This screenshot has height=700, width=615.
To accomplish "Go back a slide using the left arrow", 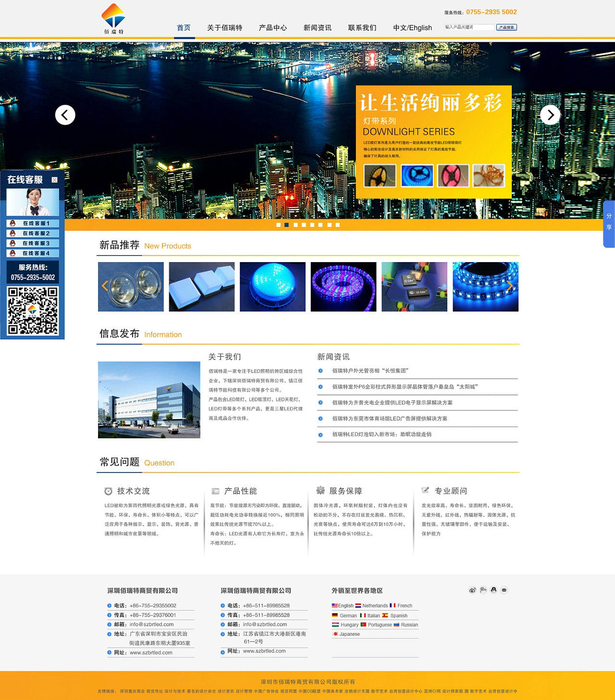I will (65, 115).
